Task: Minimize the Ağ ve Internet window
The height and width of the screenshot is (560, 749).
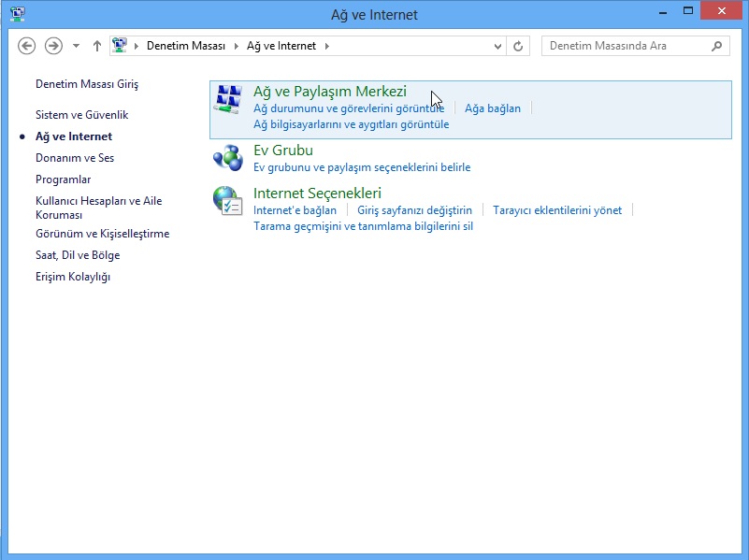Action: (x=663, y=11)
